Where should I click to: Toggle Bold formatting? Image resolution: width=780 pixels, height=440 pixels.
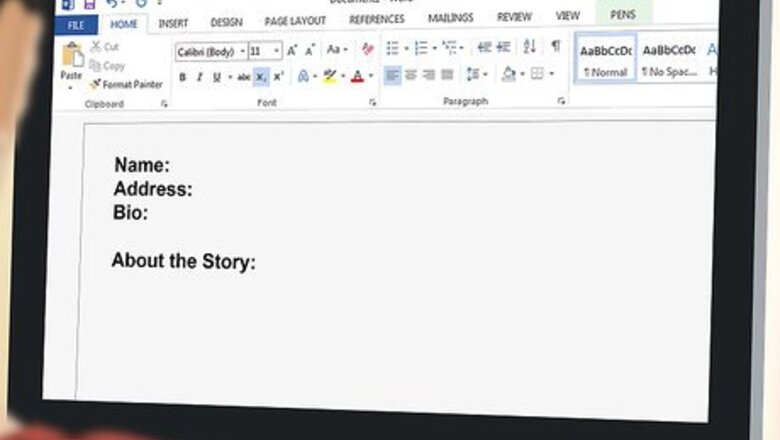182,77
